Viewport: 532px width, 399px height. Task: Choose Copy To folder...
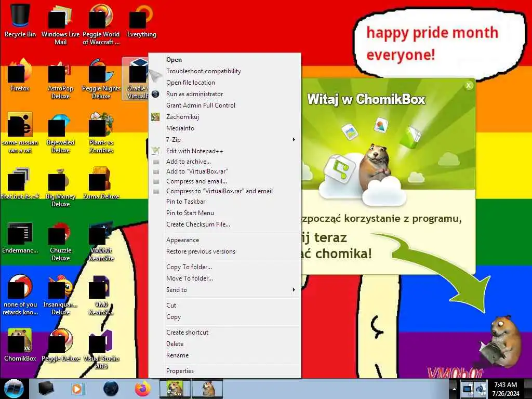pos(224,267)
